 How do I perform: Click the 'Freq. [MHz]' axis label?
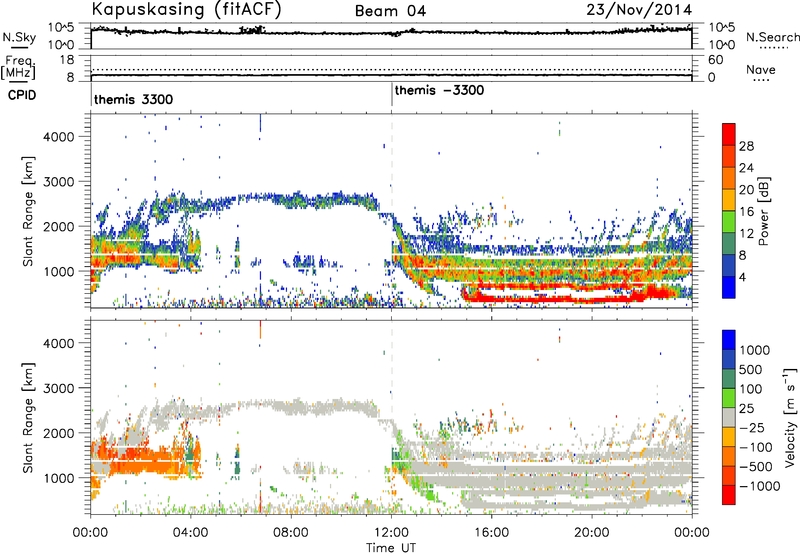point(18,67)
